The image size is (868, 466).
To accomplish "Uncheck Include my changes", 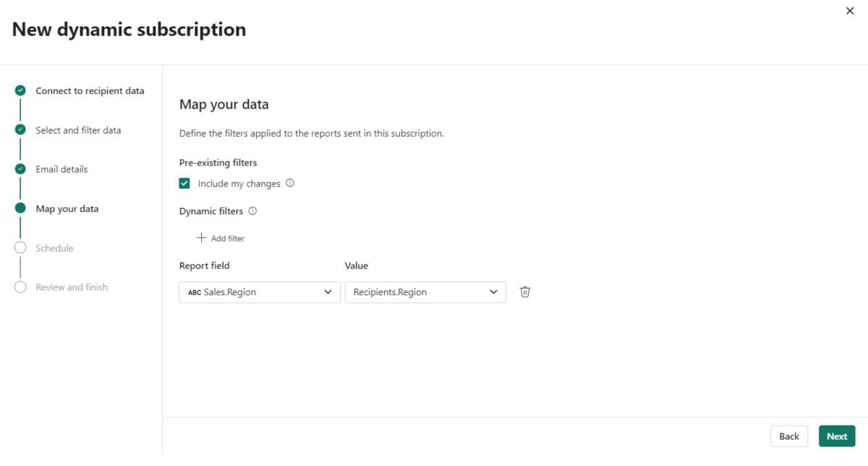I will [184, 183].
